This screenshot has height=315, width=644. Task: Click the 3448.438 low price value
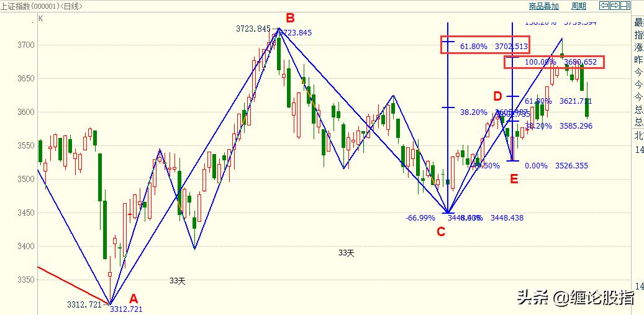507,218
